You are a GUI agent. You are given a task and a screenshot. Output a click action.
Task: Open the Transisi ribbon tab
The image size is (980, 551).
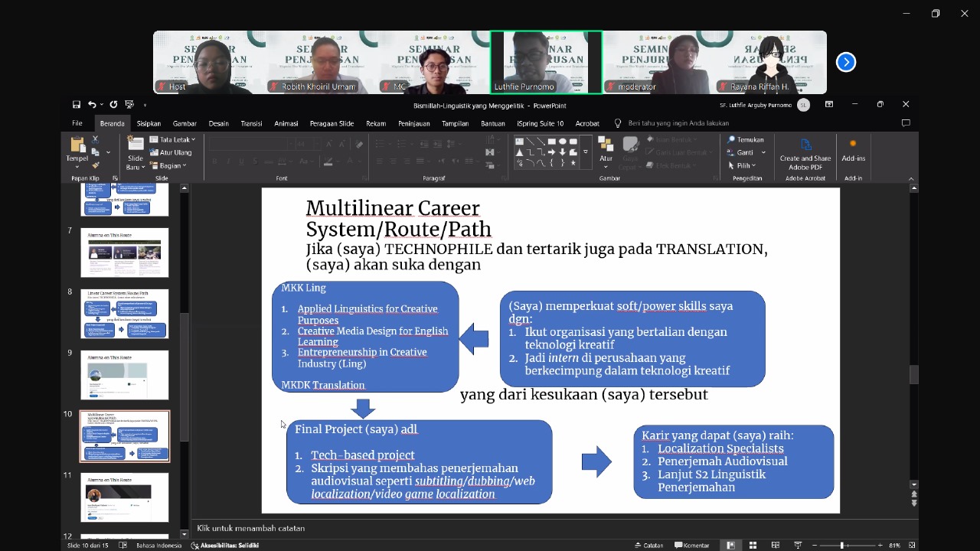[251, 123]
